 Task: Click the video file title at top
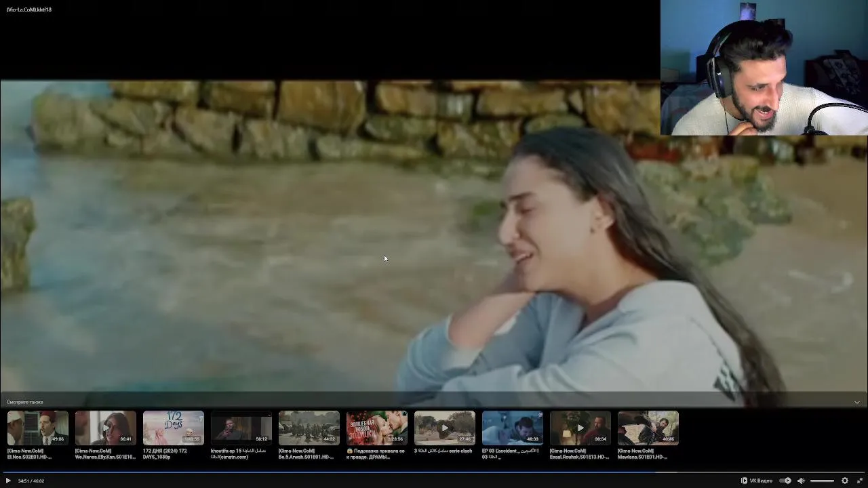point(29,9)
